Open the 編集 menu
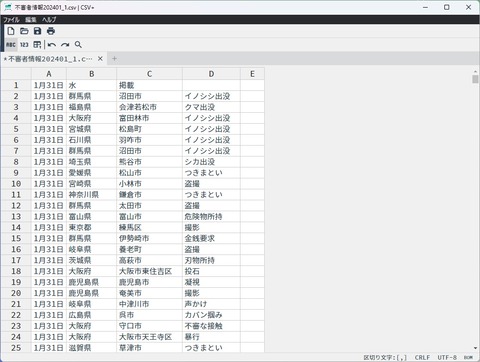Screen dimensions: 480x362 [x=31, y=20]
